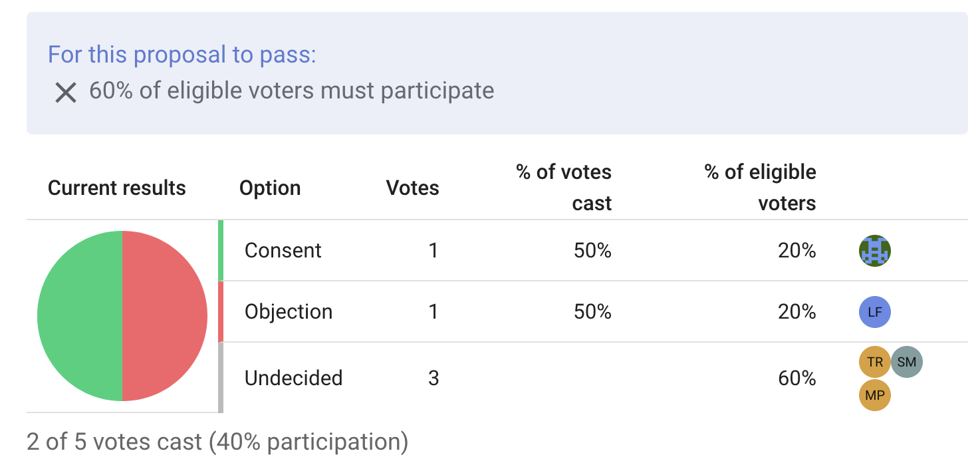Click "For this proposal to pass" heading

point(182,55)
